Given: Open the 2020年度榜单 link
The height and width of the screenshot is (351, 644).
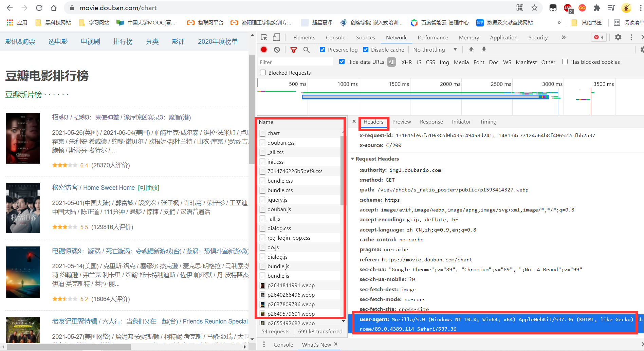Looking at the screenshot, I should (218, 41).
